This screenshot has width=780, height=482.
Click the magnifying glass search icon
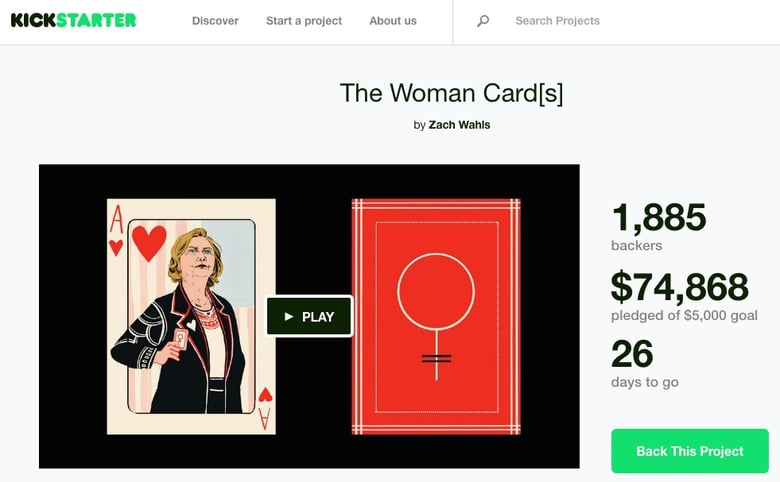[483, 21]
